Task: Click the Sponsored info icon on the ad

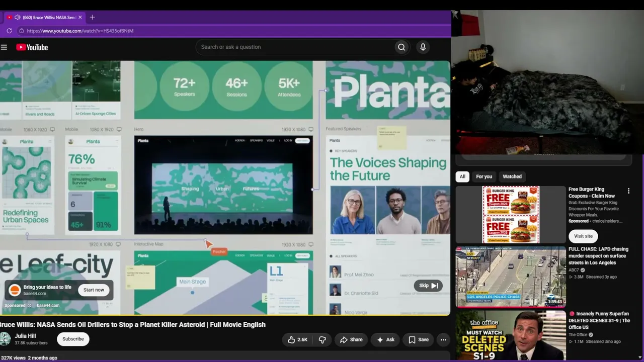Action: pos(29,306)
